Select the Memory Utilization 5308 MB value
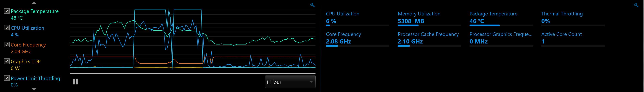 411,21
